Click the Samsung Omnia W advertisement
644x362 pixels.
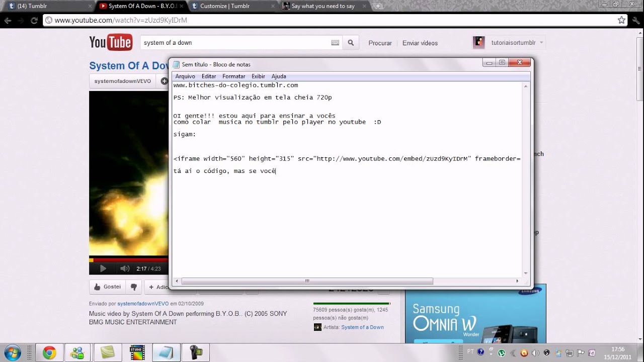tap(475, 314)
